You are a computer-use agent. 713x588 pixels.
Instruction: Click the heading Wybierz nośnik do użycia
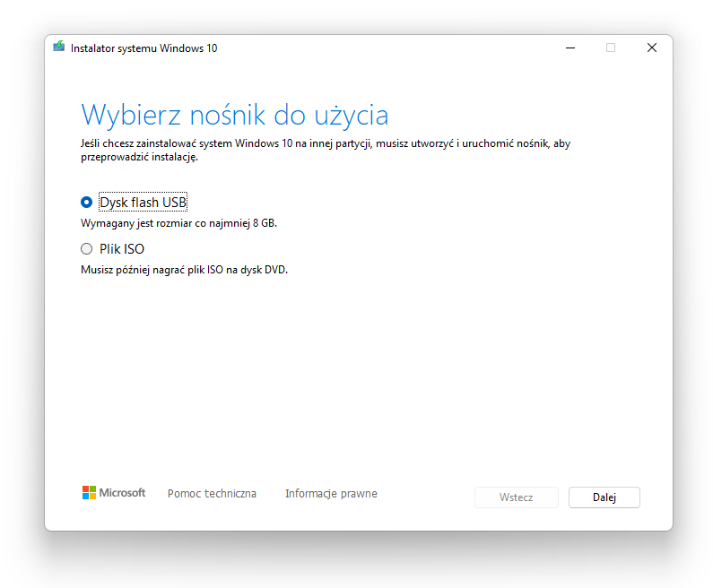(x=235, y=115)
